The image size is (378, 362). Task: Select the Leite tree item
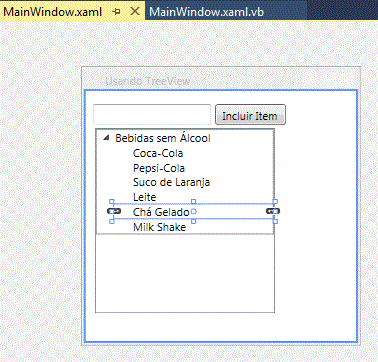144,197
